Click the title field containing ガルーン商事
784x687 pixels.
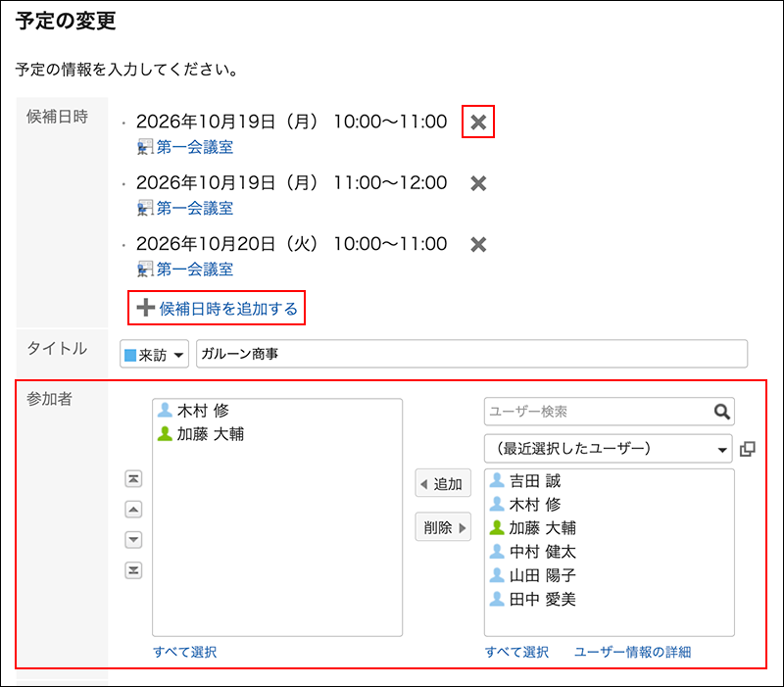[471, 354]
